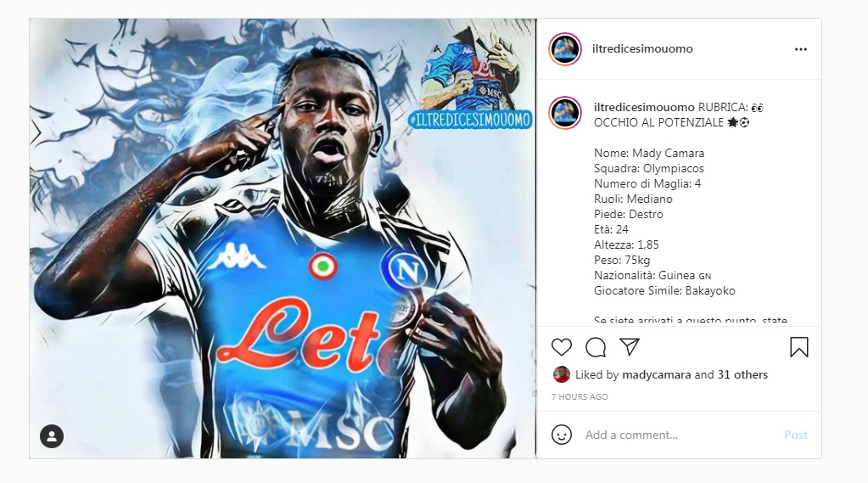Open the liker's small avatar next to Liked by
The image size is (868, 483).
[562, 374]
